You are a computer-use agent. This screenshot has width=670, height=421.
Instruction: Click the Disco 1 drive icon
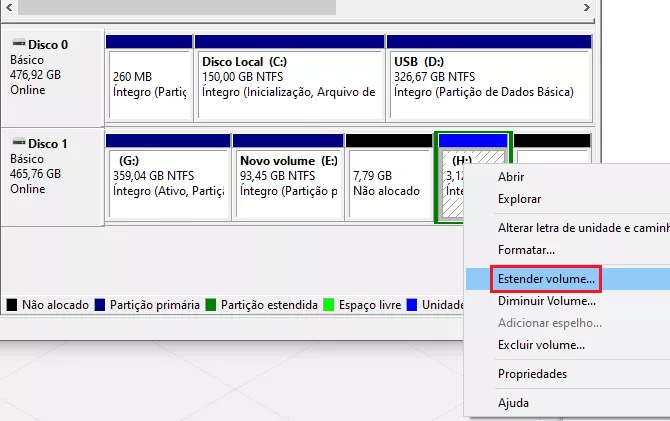[19, 142]
